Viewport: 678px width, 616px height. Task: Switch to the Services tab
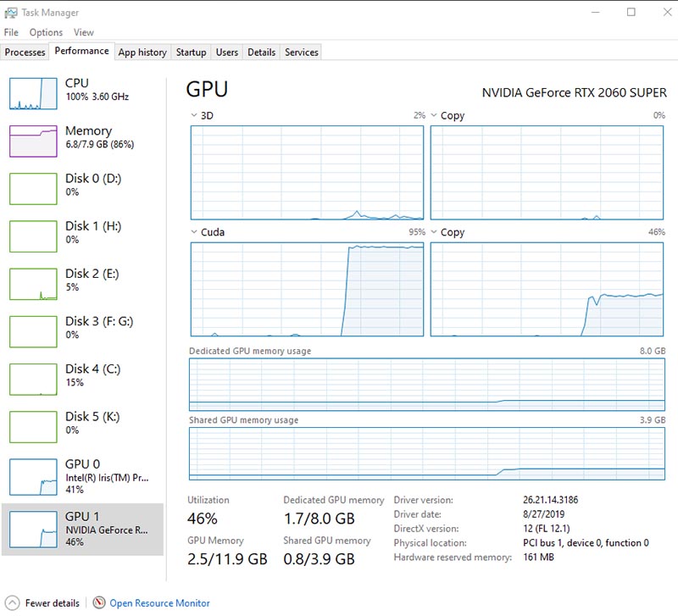coord(302,53)
